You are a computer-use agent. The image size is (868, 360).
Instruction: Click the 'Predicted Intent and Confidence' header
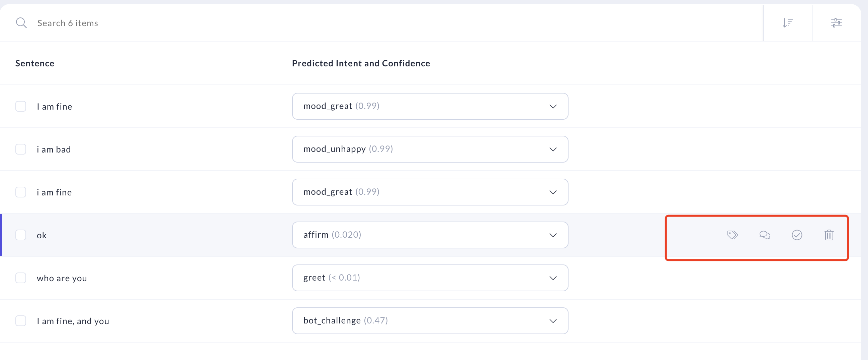(x=361, y=63)
